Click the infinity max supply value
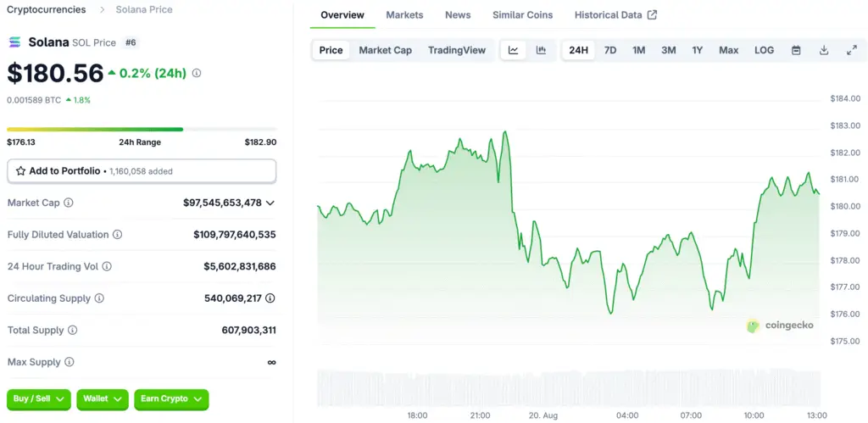868x423 pixels. click(x=272, y=362)
